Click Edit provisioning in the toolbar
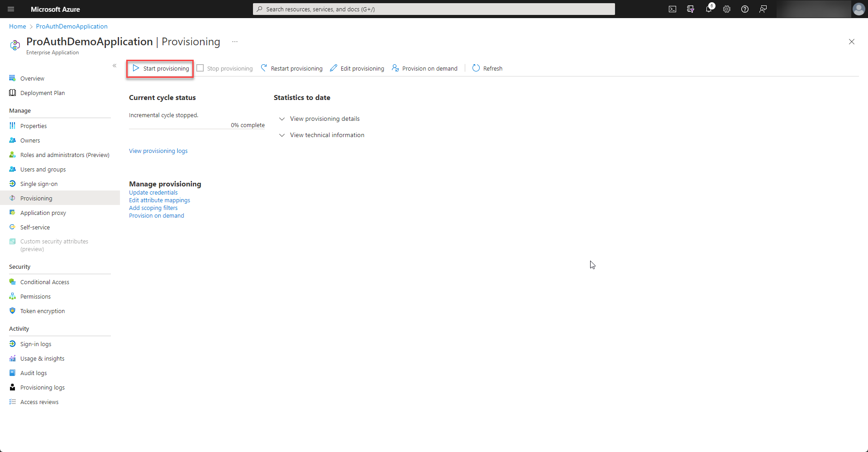This screenshot has width=868, height=452. pos(357,68)
